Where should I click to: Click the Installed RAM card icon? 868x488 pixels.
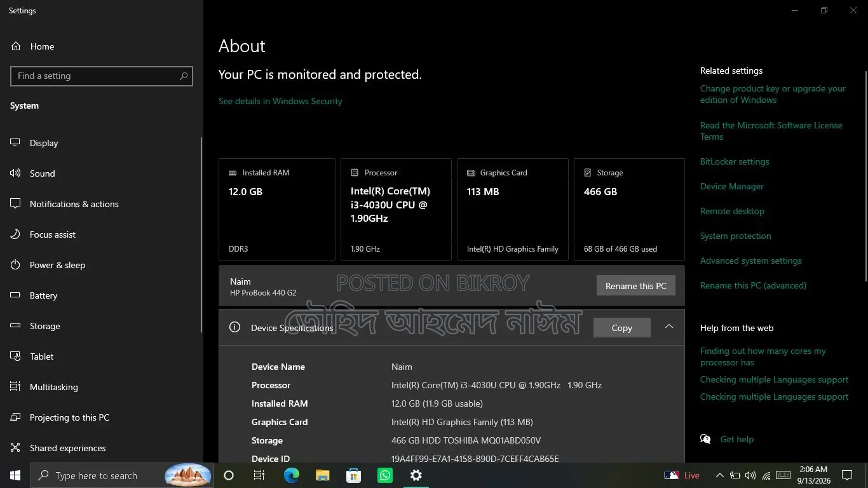pyautogui.click(x=233, y=173)
